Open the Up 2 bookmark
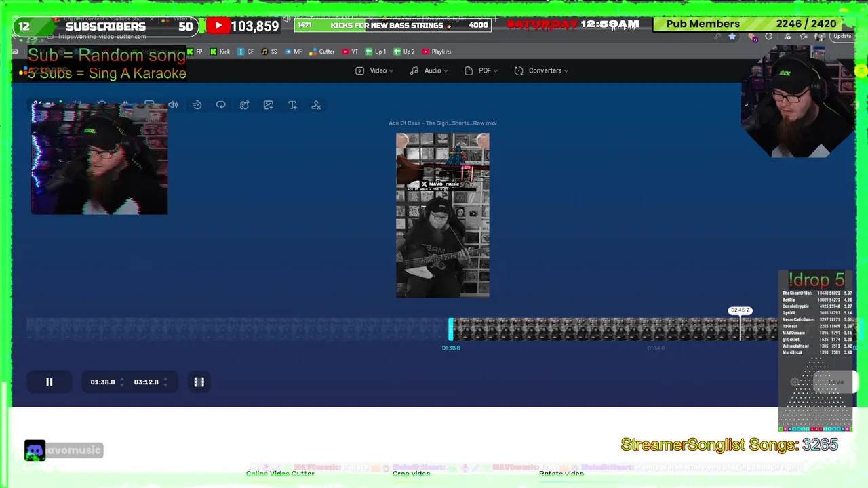 (404, 52)
